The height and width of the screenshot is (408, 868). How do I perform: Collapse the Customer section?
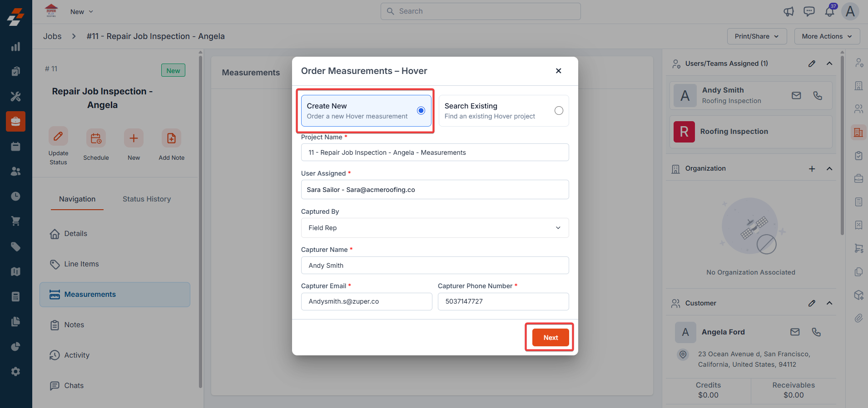pos(829,303)
